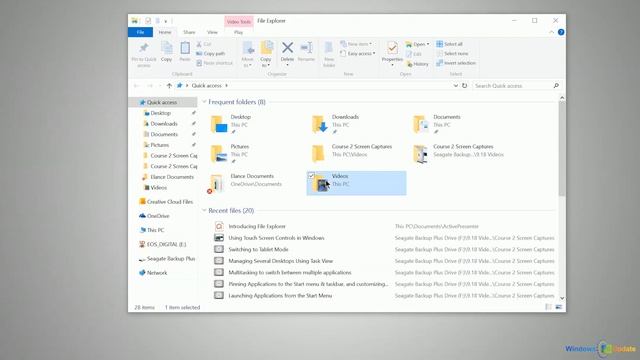This screenshot has width=640, height=360.
Task: Switch to large icons view in status bar
Action: (558, 307)
